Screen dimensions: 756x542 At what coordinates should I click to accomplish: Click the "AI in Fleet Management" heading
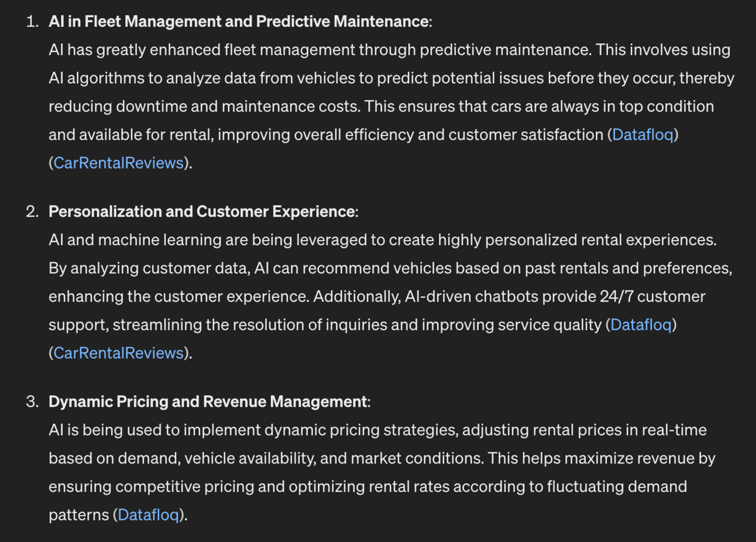coord(239,22)
